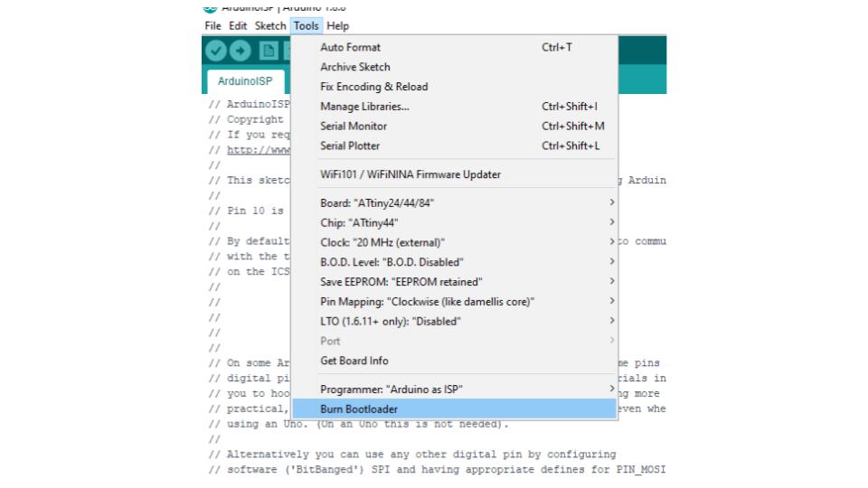Close the open Tools menu
The height and width of the screenshot is (488, 868).
pos(307,26)
